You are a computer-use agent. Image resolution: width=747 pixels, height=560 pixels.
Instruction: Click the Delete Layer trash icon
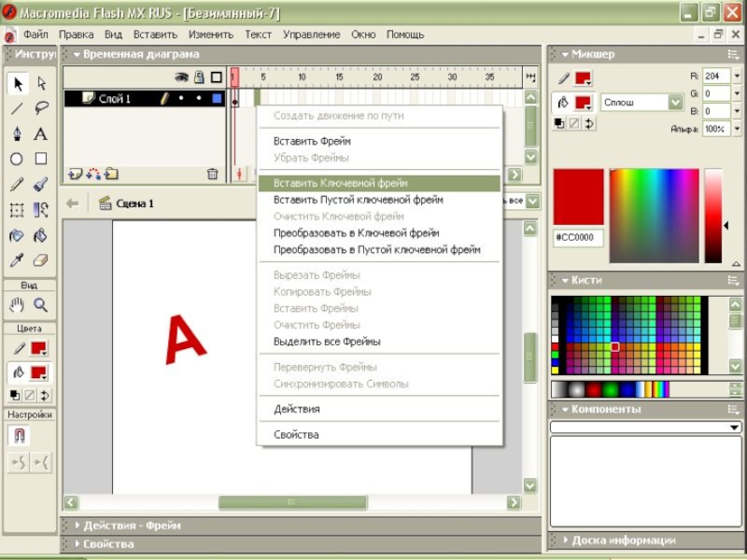213,175
